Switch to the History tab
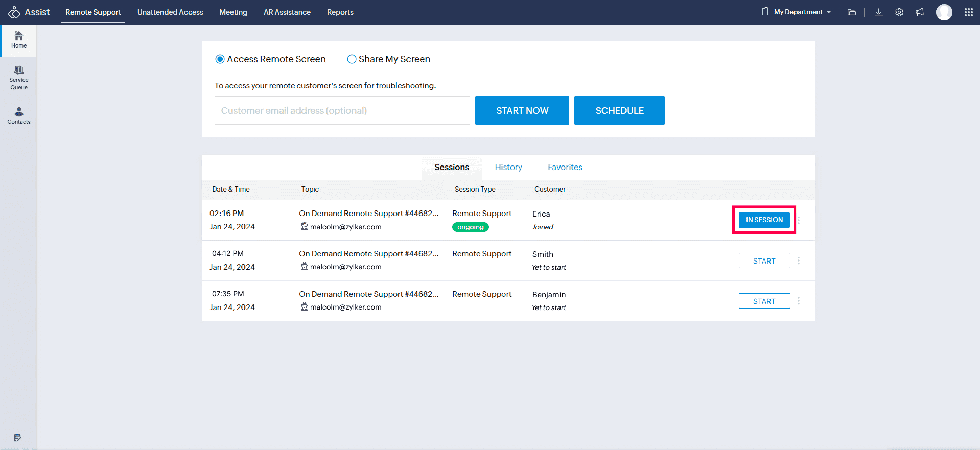 coord(508,167)
